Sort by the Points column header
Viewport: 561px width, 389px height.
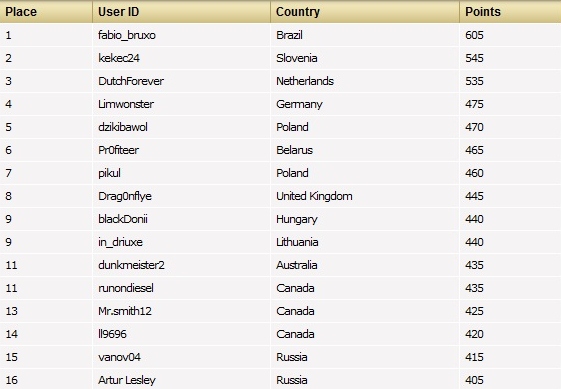[x=483, y=12]
